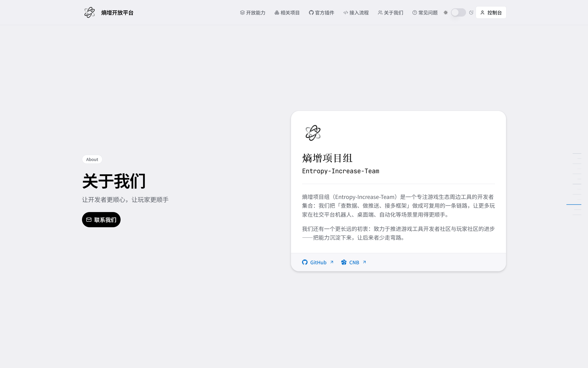Open the 官方插件 nav link
588x368 pixels.
[322, 13]
